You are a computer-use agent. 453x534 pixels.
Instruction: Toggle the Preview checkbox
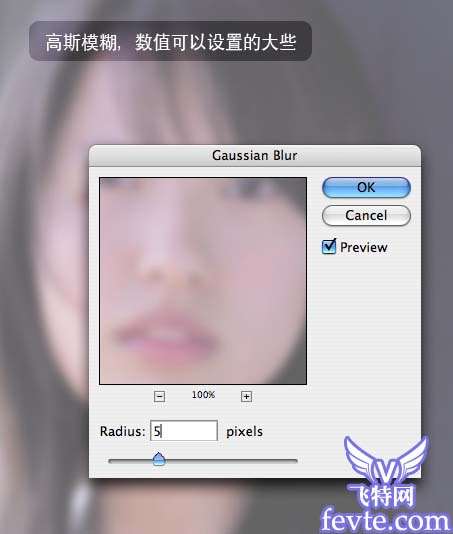pyautogui.click(x=329, y=247)
